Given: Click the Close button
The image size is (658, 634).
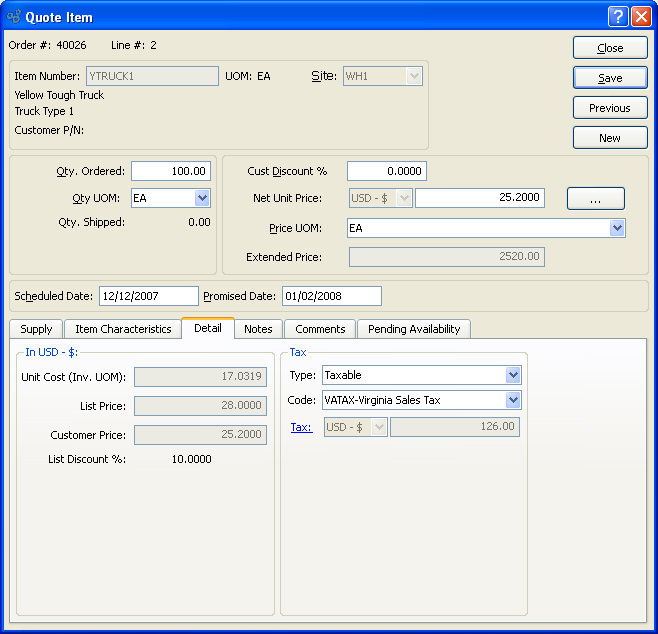Looking at the screenshot, I should coord(609,48).
